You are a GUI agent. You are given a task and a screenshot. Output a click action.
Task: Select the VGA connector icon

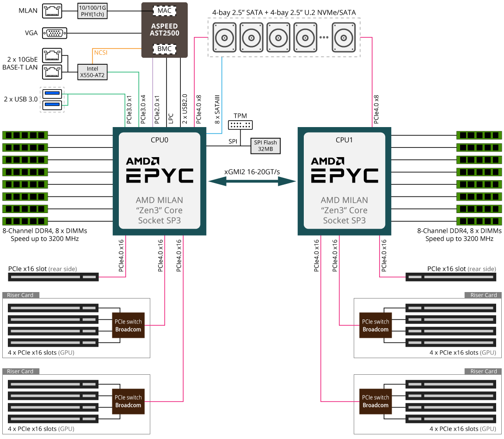tap(54, 33)
